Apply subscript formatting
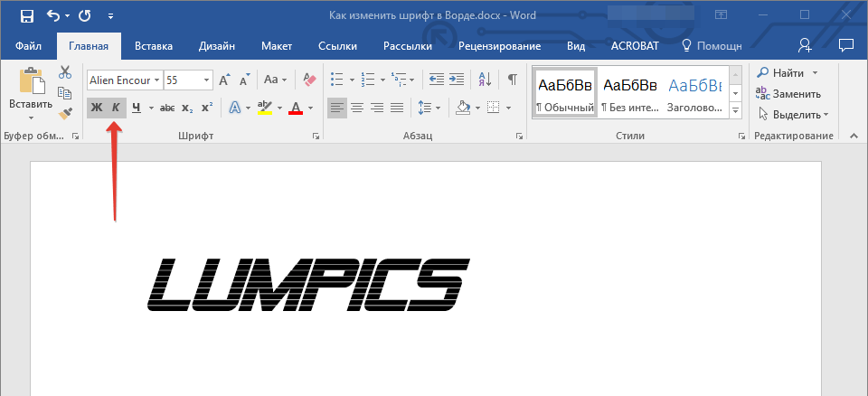Screen dimensions: 868x396 point(187,108)
